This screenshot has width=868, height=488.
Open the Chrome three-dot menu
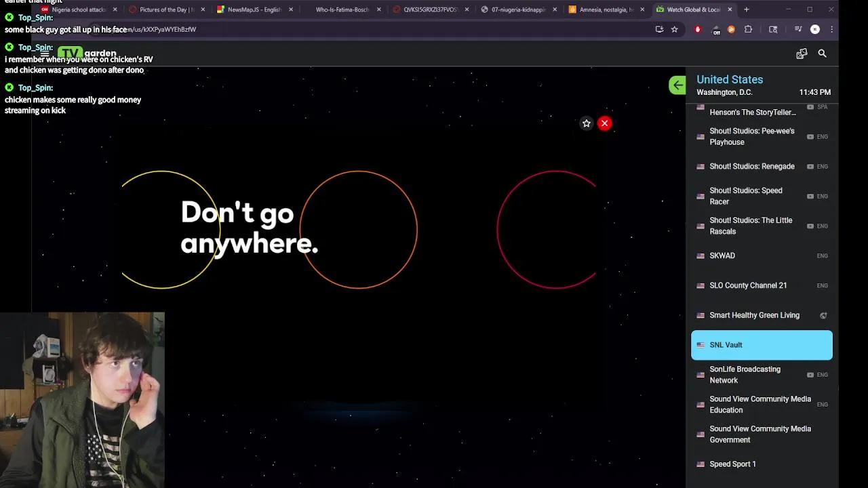(831, 29)
